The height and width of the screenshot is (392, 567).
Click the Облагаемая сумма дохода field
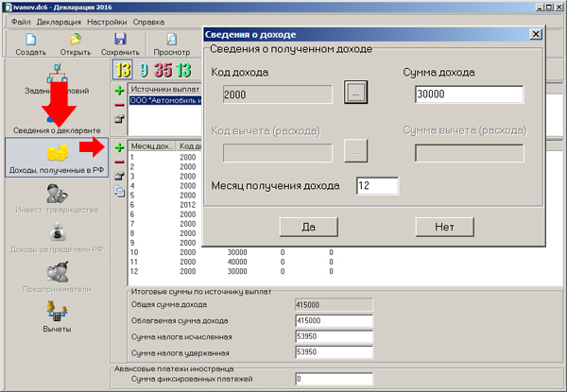[334, 320]
